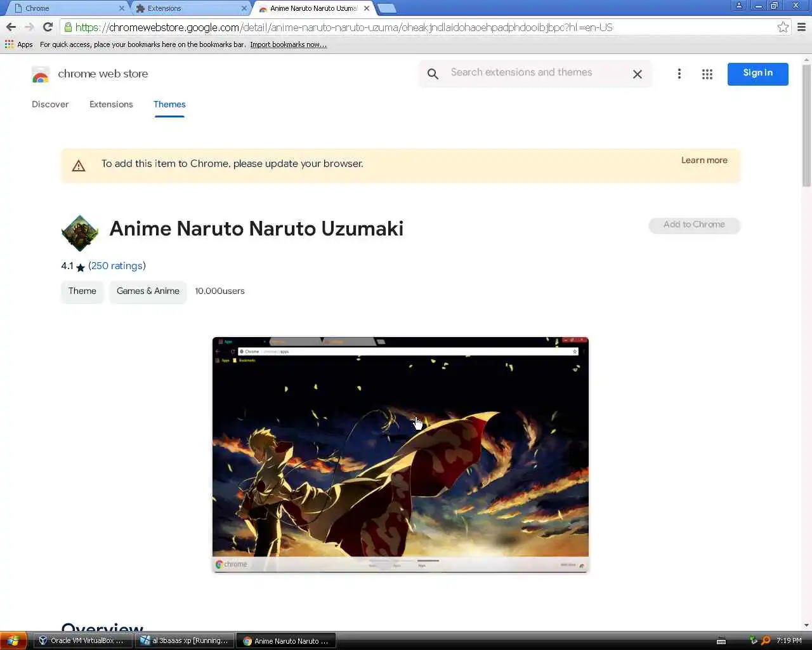Click the address bar URL
Viewport: 812px width, 650px height.
pos(344,27)
